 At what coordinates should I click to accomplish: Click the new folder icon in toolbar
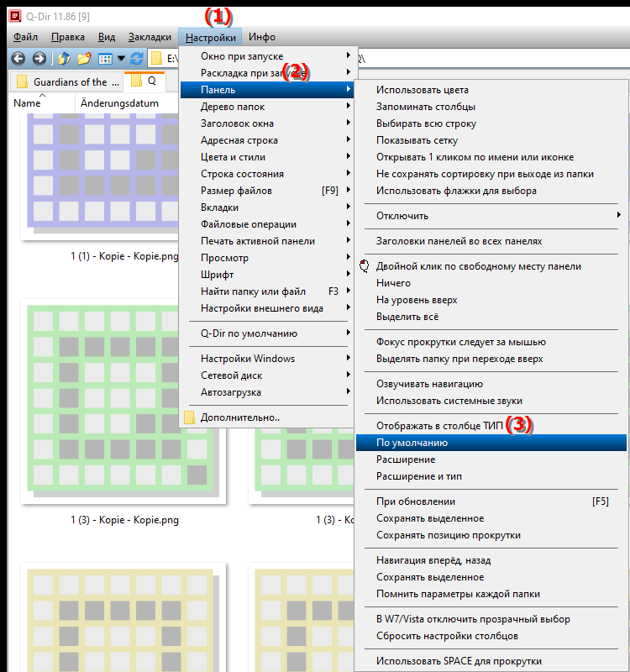click(85, 58)
